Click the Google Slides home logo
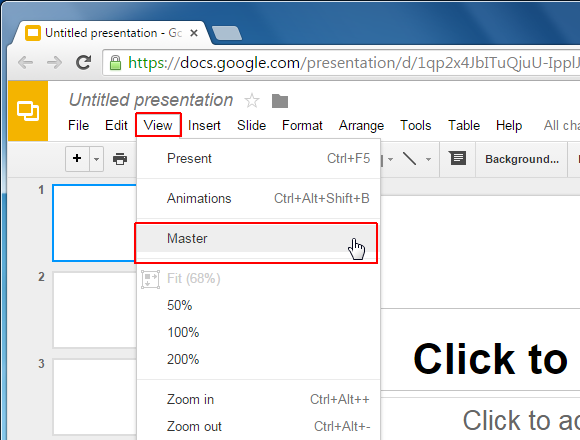 tap(28, 111)
